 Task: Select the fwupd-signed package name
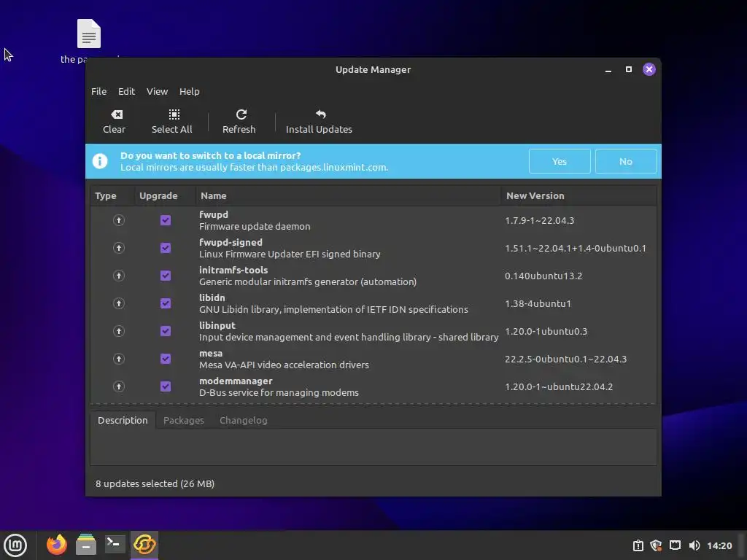pos(231,242)
